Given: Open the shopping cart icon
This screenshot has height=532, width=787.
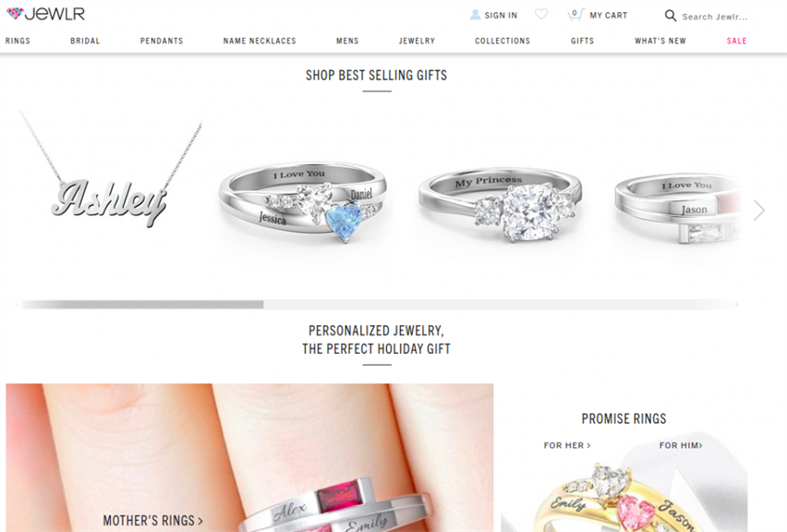Looking at the screenshot, I should pos(575,15).
